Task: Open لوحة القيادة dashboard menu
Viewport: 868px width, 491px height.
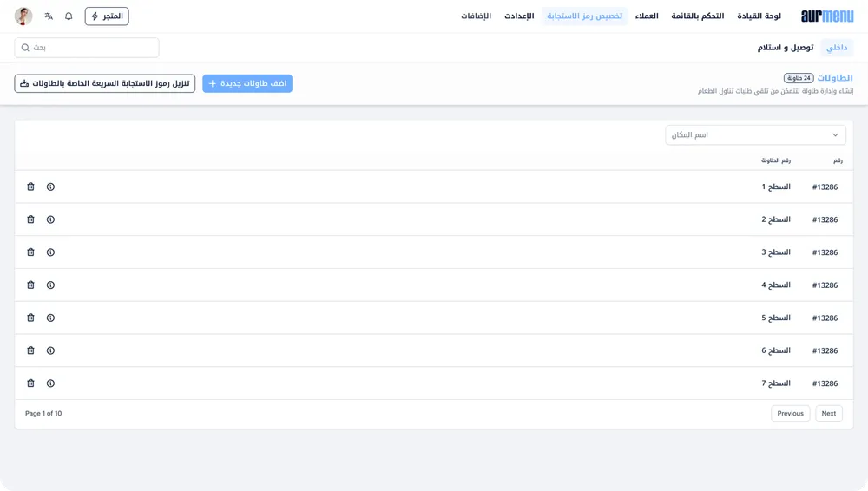Action: point(759,16)
